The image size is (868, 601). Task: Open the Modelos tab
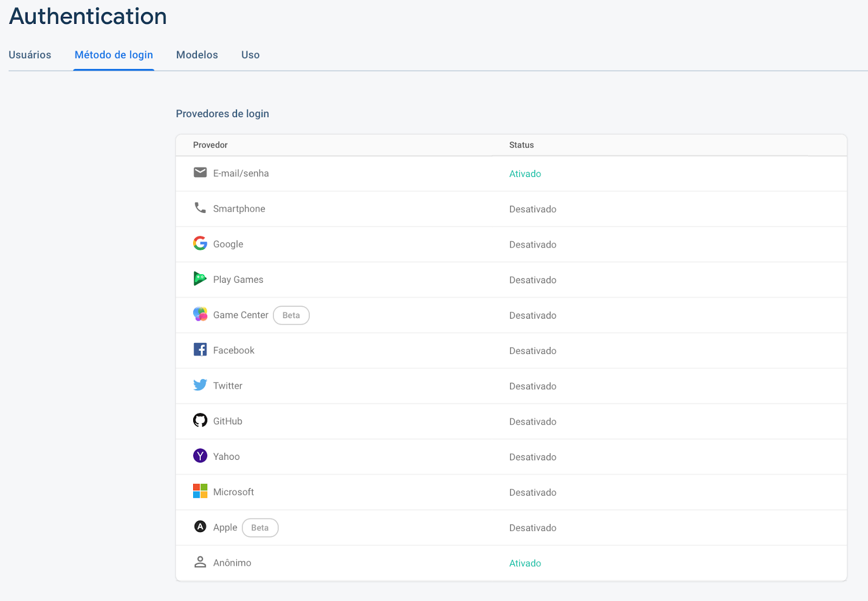point(197,55)
